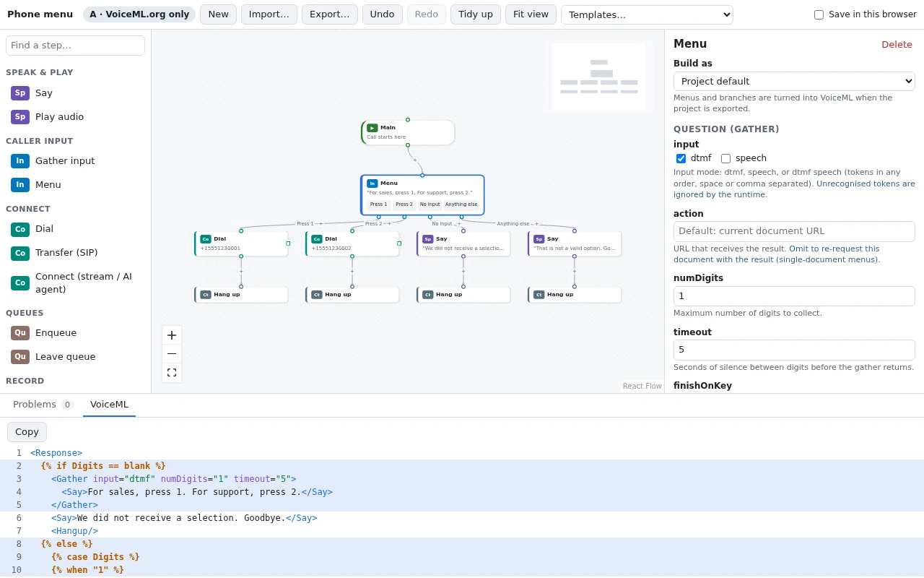
Task: Select the "That is not a valid option" Say node
Action: tap(575, 243)
